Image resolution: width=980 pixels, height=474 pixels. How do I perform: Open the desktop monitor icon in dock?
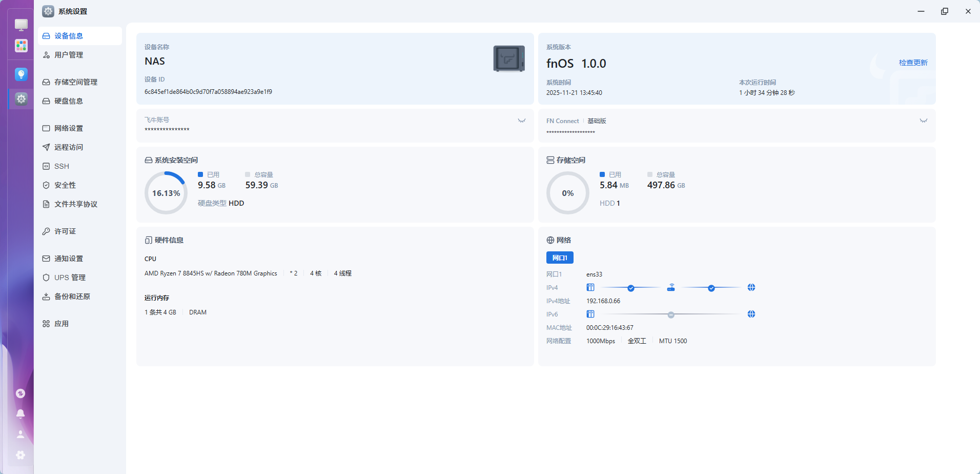click(x=21, y=25)
